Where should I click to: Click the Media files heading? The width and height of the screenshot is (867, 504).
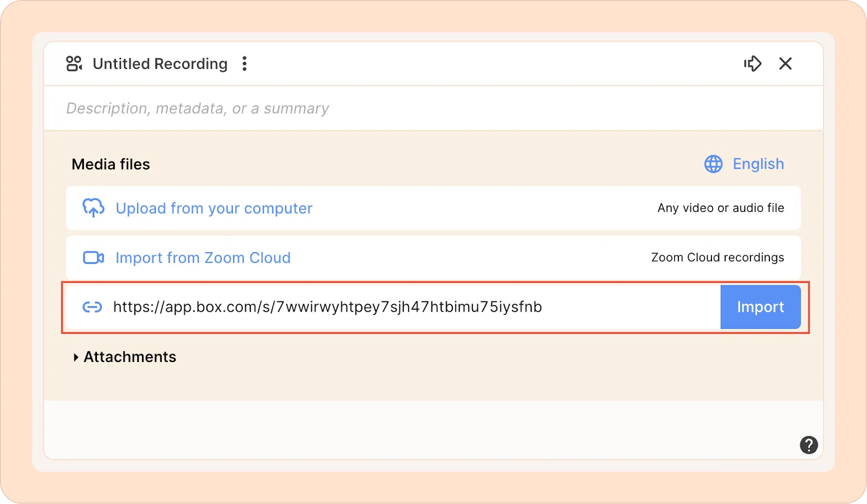pos(111,164)
